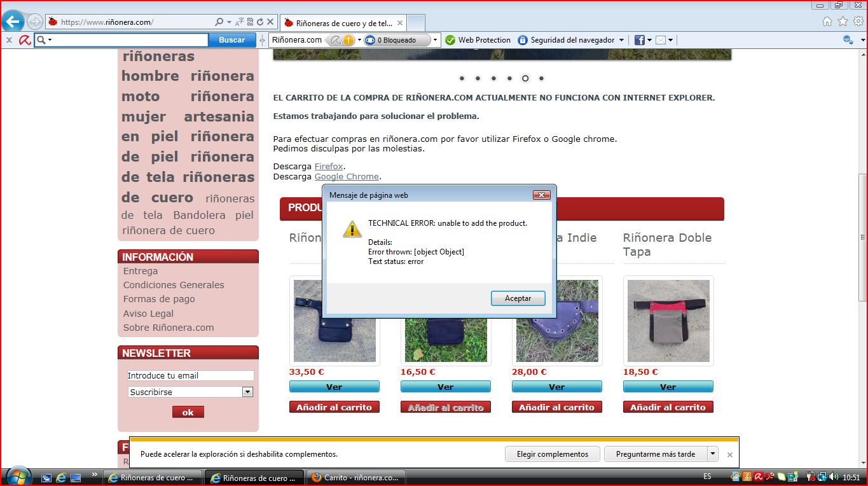The width and height of the screenshot is (868, 486).
Task: Expand the 0 Bloqueado dropdown arrow
Action: tap(436, 40)
